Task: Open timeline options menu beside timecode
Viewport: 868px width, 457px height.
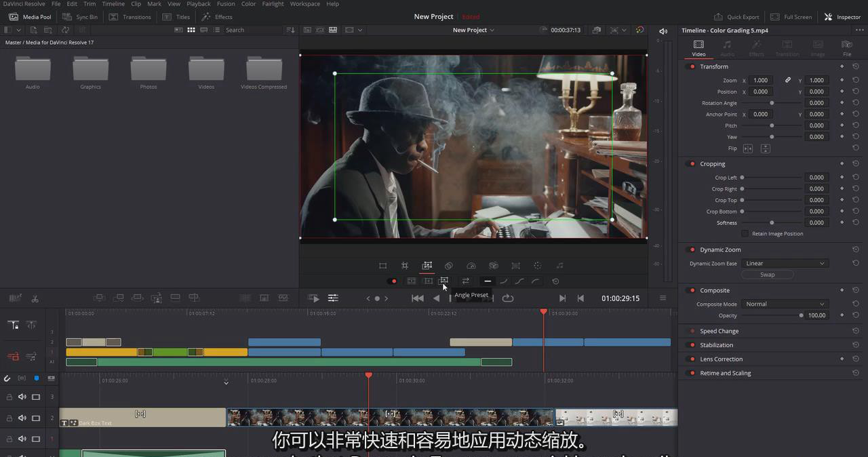Action: pos(663,298)
